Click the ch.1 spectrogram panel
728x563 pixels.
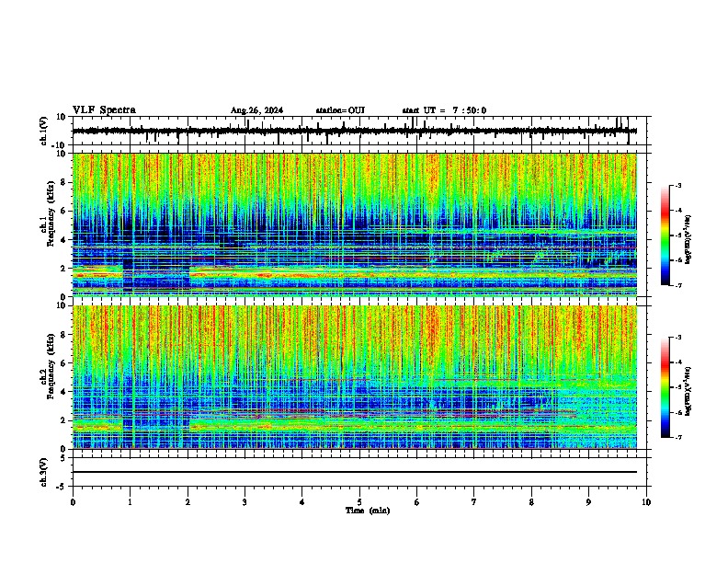pos(355,224)
